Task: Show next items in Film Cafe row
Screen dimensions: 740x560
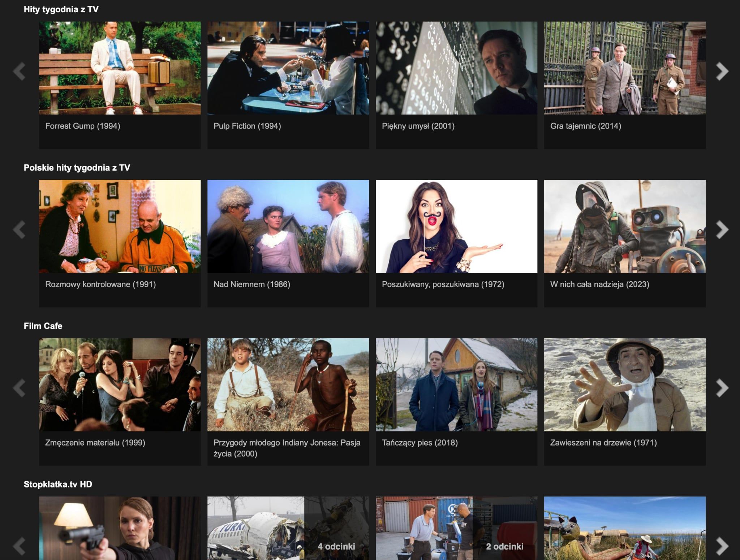Action: (x=722, y=388)
